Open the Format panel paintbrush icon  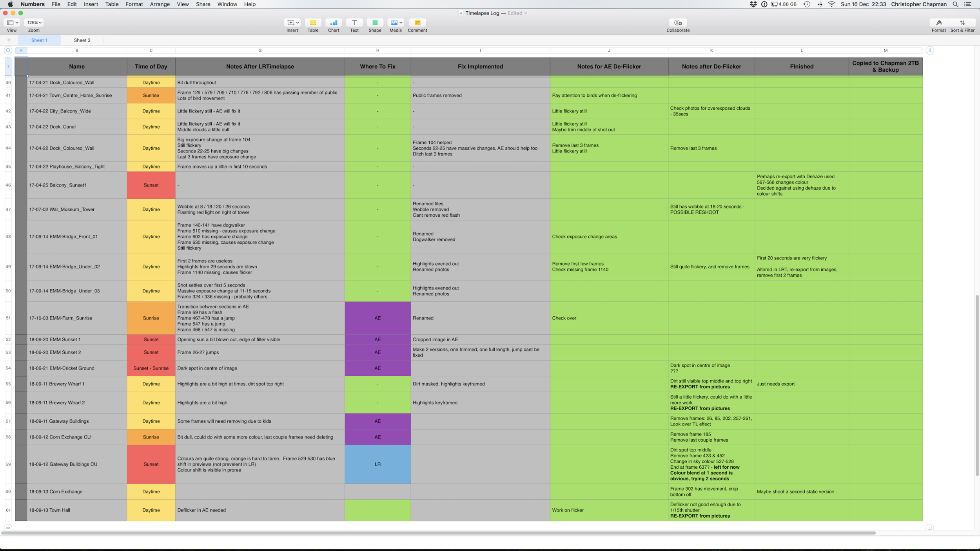(x=938, y=23)
